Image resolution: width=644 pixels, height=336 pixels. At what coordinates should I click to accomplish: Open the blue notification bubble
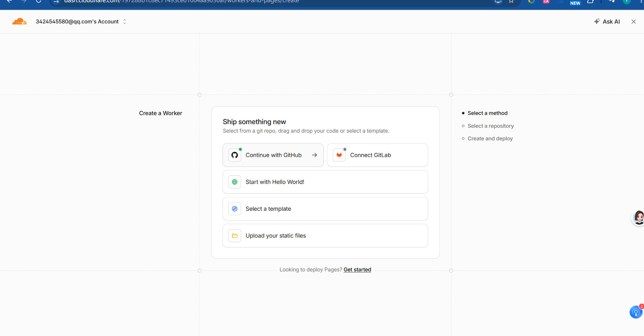coord(636,312)
